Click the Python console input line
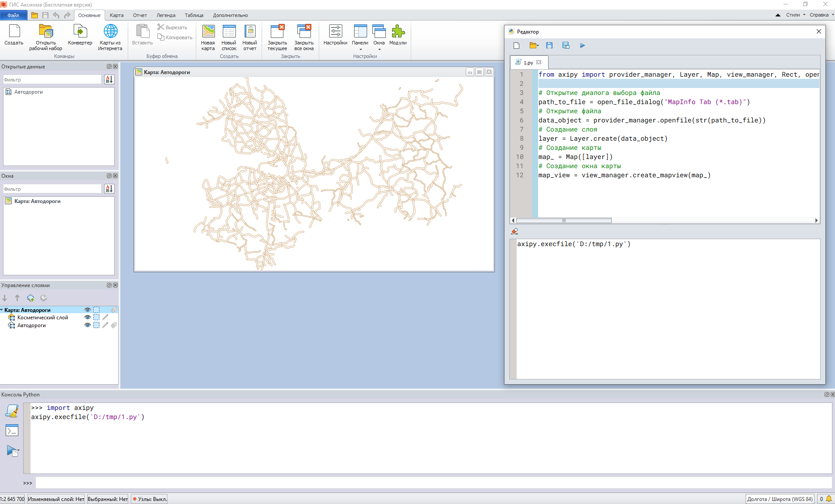The width and height of the screenshot is (835, 504). 433,483
